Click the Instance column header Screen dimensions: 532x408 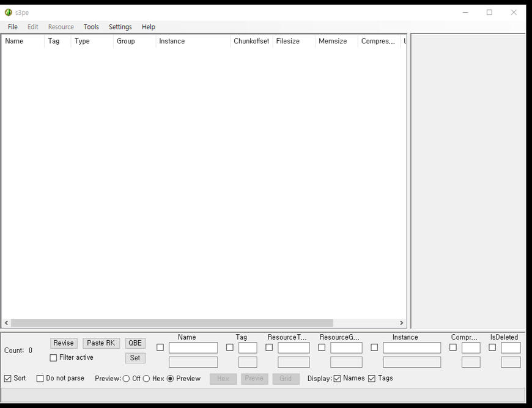click(x=193, y=42)
